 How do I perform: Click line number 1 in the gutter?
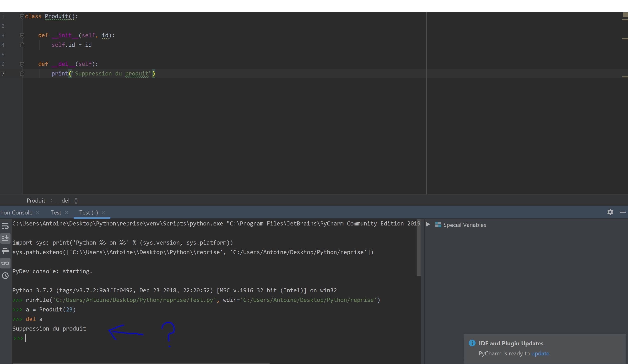3,16
